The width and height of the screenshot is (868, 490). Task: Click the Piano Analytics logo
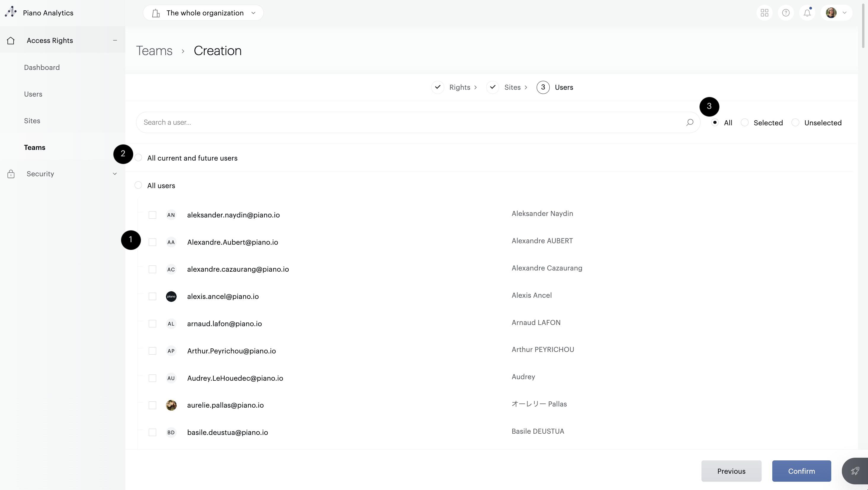click(x=11, y=12)
